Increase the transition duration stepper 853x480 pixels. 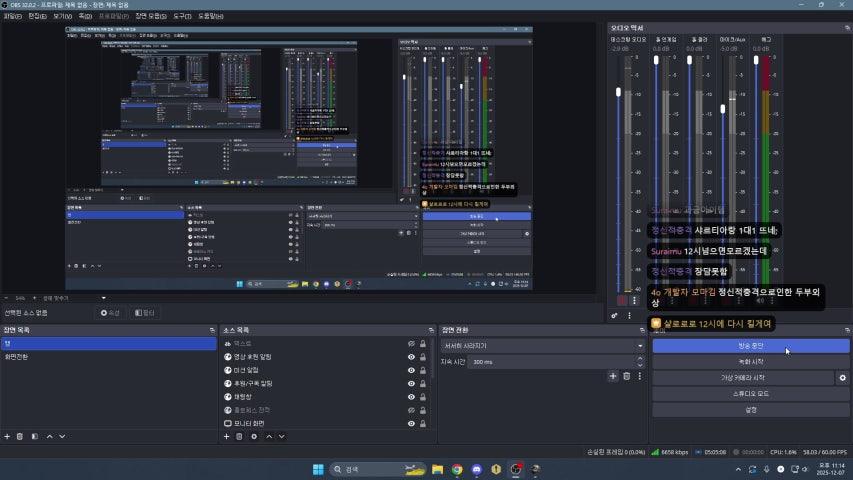pos(642,359)
